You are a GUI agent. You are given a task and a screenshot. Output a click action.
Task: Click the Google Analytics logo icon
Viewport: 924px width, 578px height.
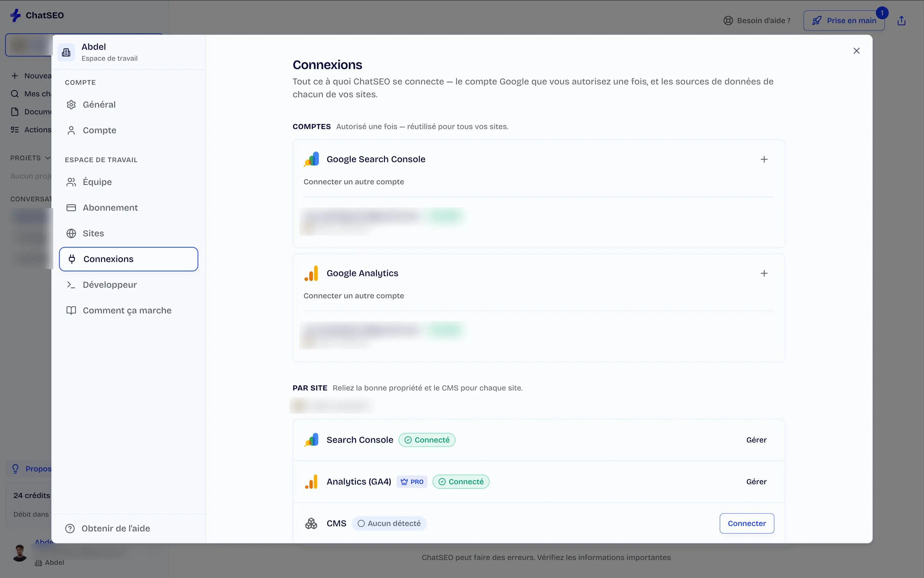312,273
